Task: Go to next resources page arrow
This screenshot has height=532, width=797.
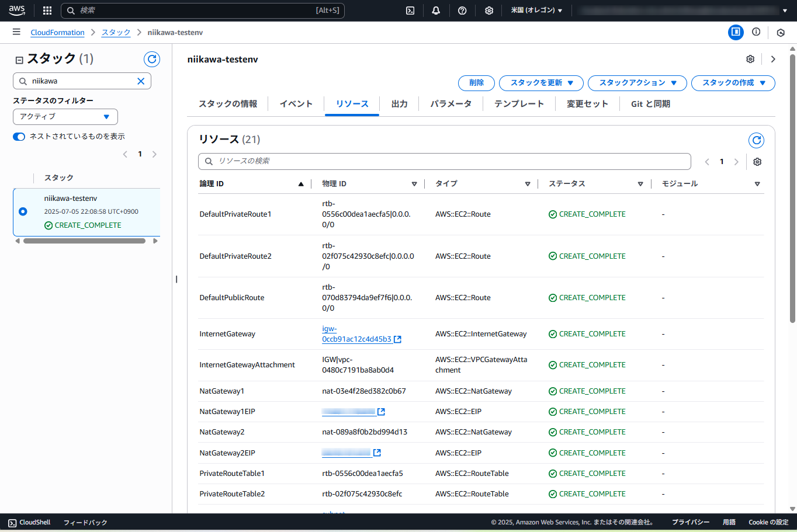Action: coord(736,162)
